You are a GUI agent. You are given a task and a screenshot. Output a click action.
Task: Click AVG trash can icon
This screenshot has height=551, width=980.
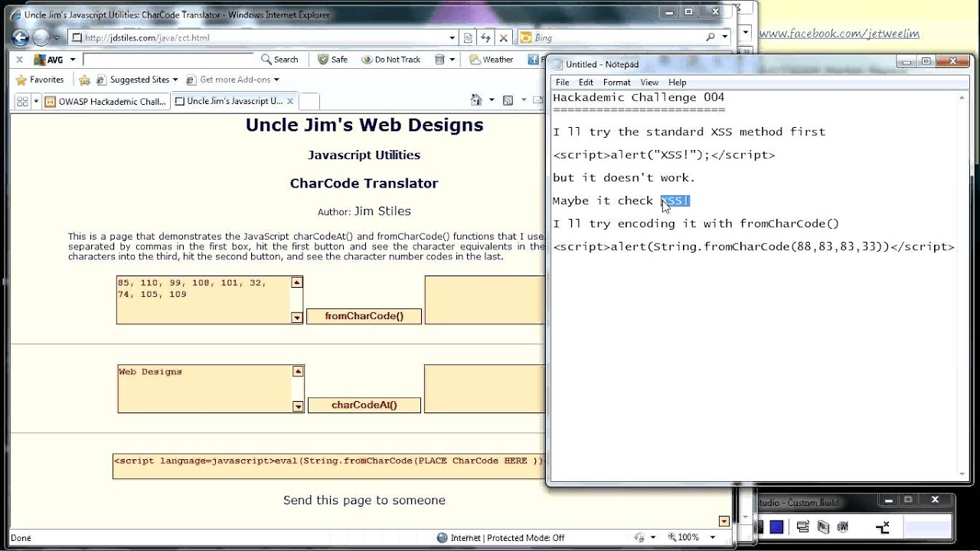[x=439, y=60]
